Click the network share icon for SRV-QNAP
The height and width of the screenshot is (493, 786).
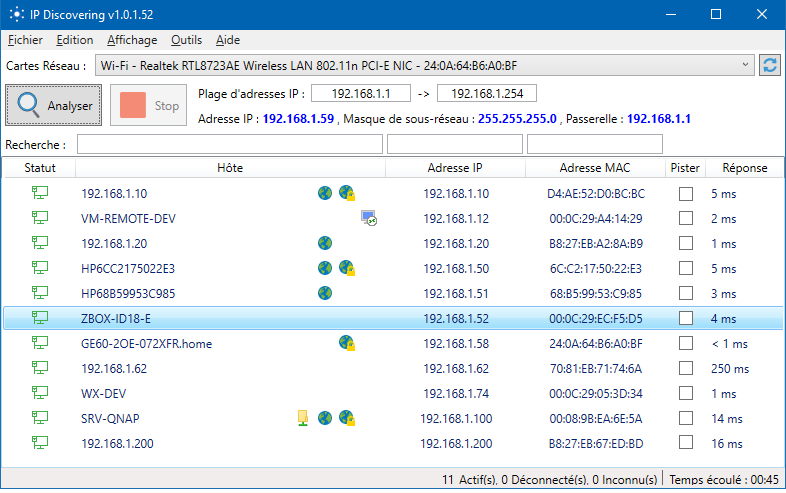tap(303, 418)
